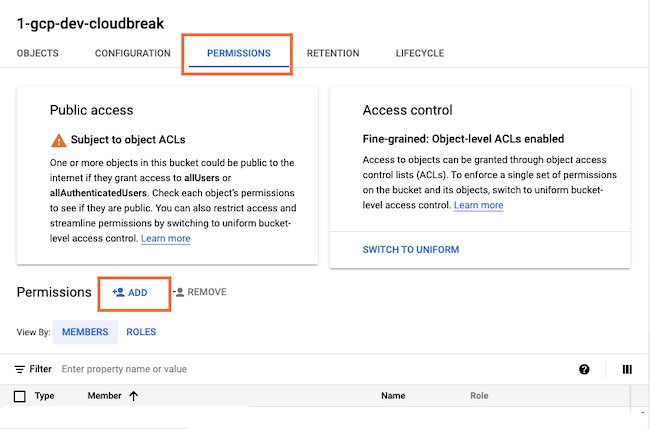Image resolution: width=650 pixels, height=429 pixels.
Task: Open Learn more link in Public access
Action: (x=165, y=239)
